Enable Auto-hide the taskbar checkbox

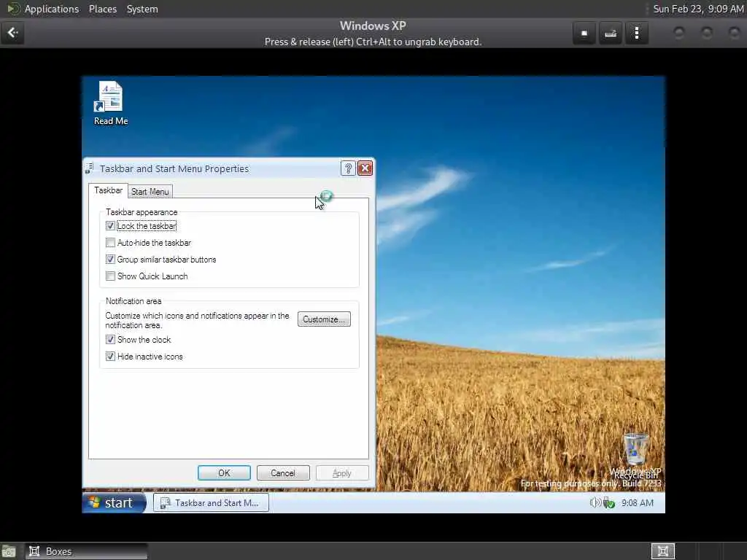110,242
